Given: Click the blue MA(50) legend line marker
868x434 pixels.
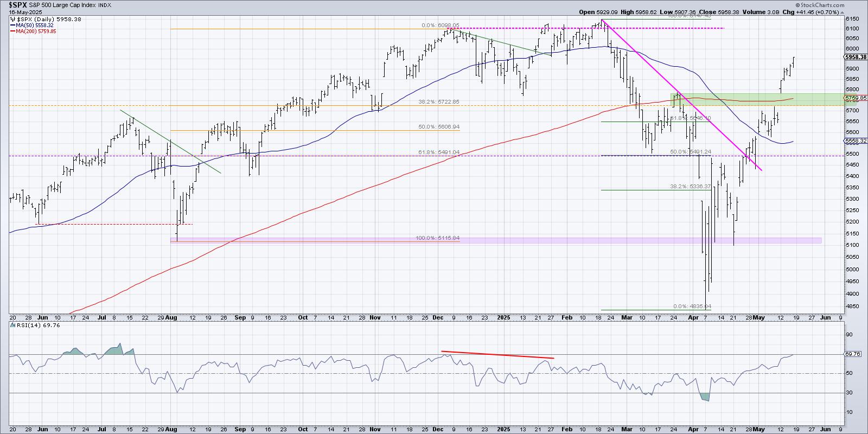Looking at the screenshot, I should (x=12, y=25).
